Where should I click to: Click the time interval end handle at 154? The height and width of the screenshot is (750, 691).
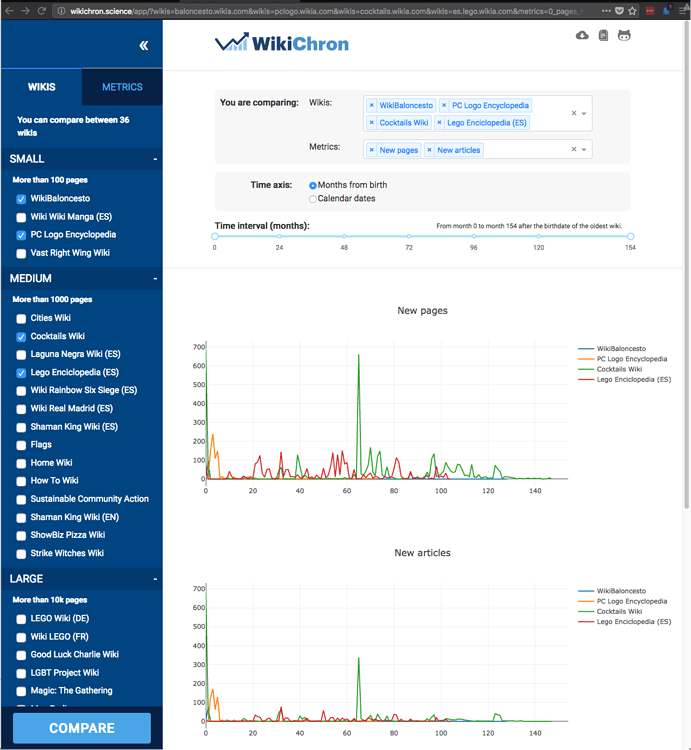630,236
